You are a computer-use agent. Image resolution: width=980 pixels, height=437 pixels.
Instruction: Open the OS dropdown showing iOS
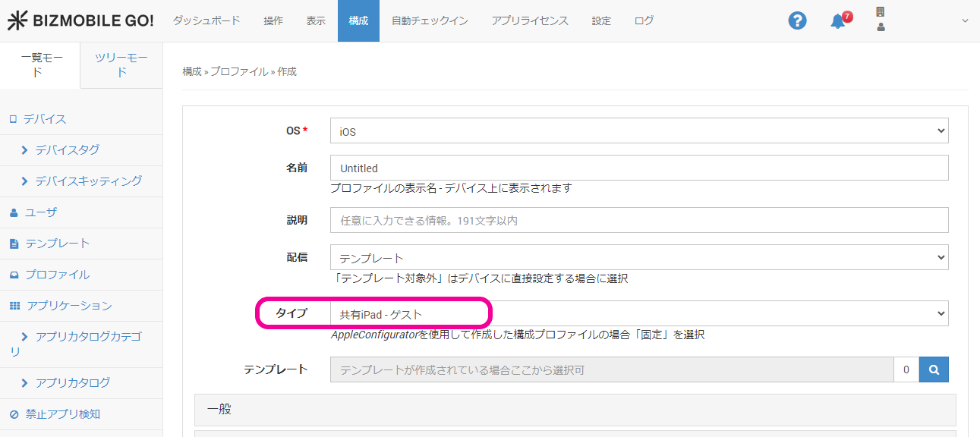point(638,131)
